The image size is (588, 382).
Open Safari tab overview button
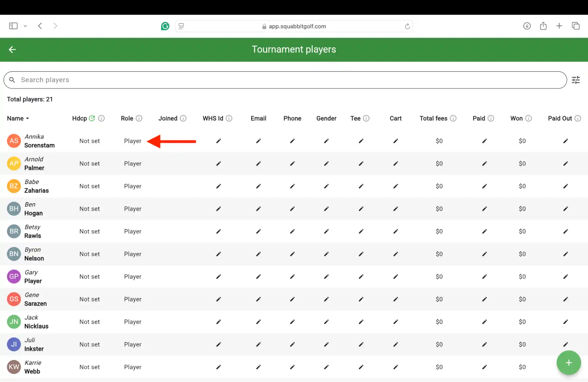coord(576,26)
